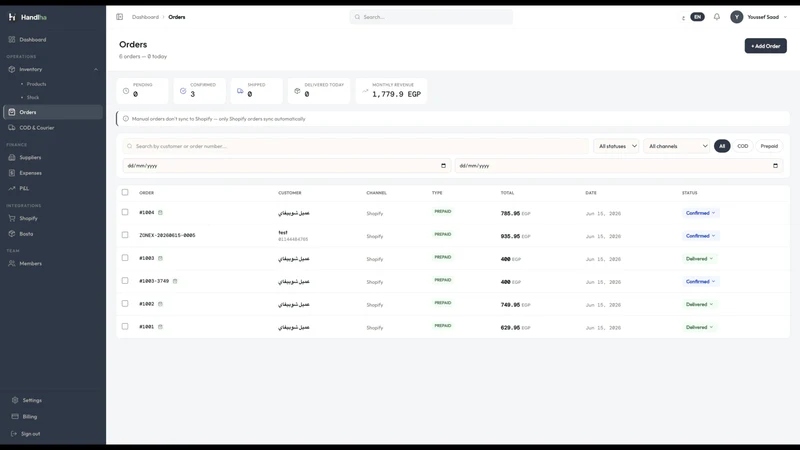
Task: Click the COD & Courier truck icon
Action: coord(12,128)
